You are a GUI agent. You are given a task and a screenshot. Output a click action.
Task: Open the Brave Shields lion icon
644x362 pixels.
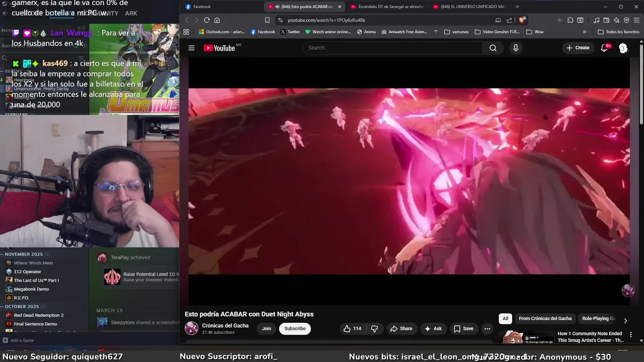click(522, 20)
